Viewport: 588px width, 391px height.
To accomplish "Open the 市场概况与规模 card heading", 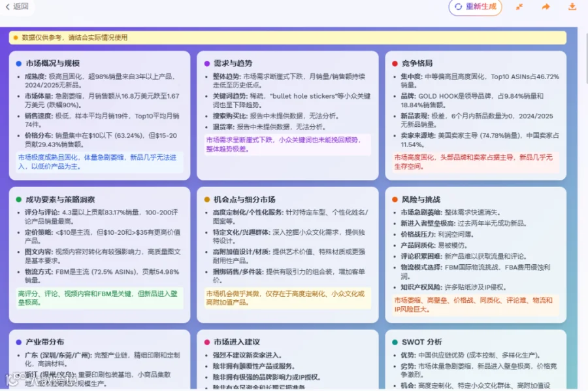I will click(x=52, y=63).
